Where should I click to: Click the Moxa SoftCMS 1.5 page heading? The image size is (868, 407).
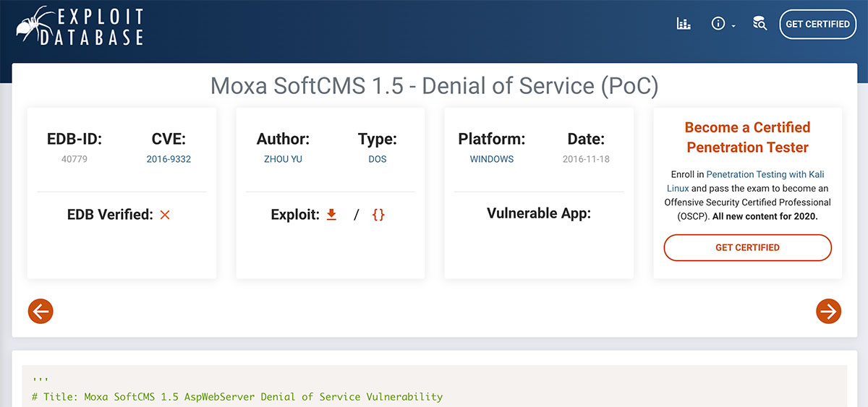pyautogui.click(x=434, y=86)
